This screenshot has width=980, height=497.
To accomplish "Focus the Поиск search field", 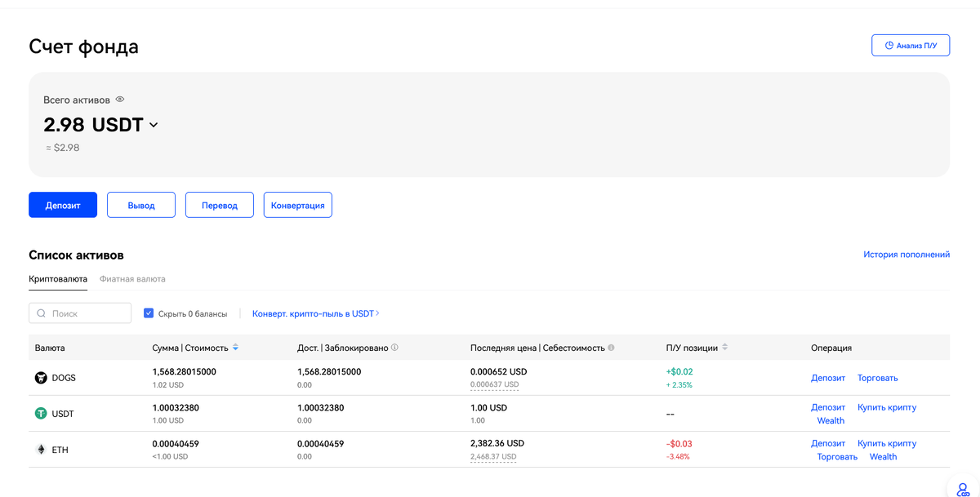I will pos(80,313).
